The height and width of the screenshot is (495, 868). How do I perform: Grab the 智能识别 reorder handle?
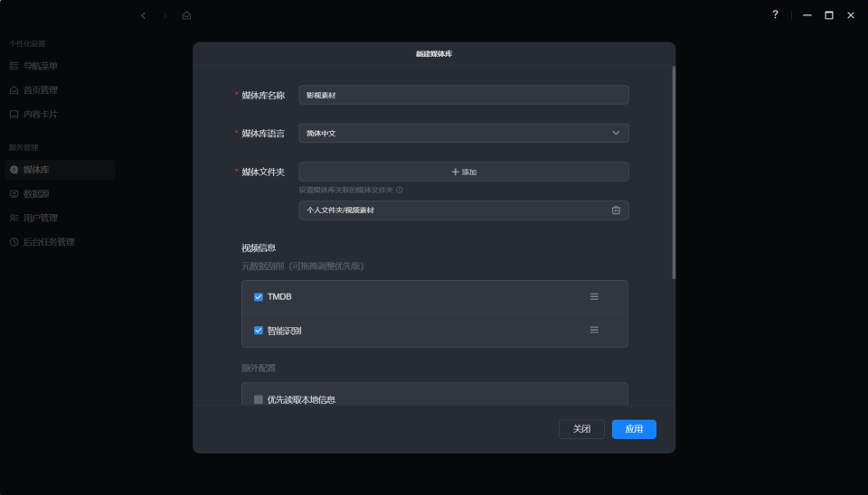(594, 331)
